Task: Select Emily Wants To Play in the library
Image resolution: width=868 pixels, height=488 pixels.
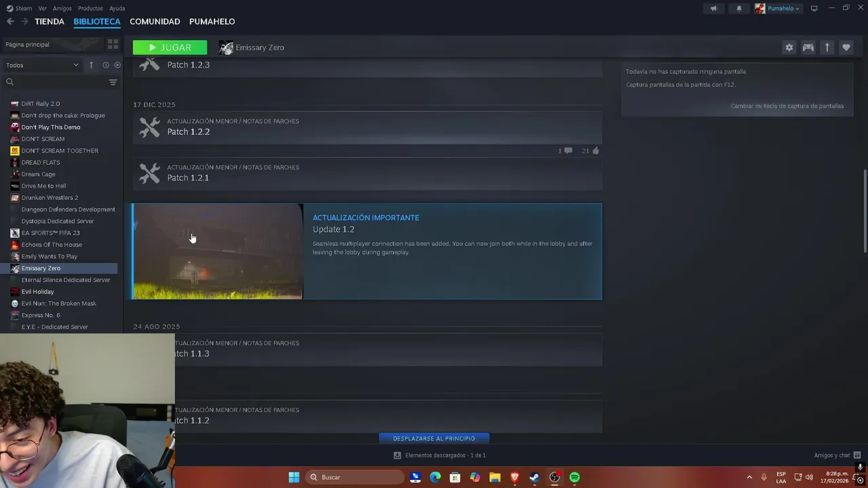Action: click(x=49, y=256)
